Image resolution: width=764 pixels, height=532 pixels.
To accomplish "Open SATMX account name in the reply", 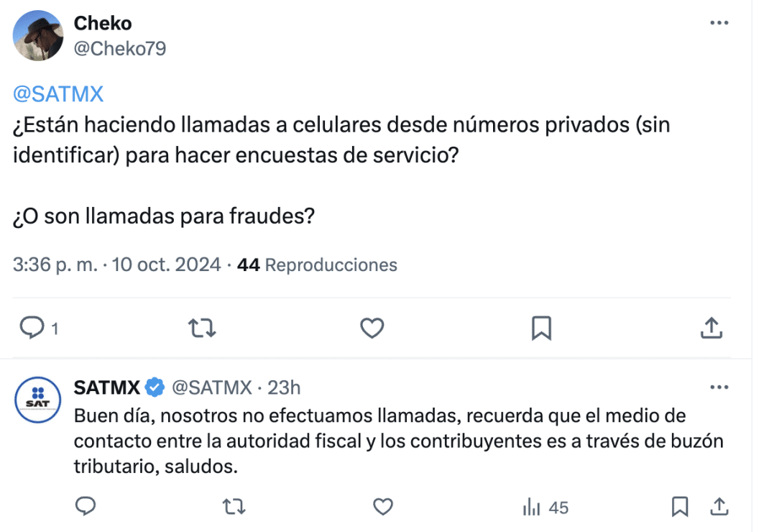I will 107,388.
